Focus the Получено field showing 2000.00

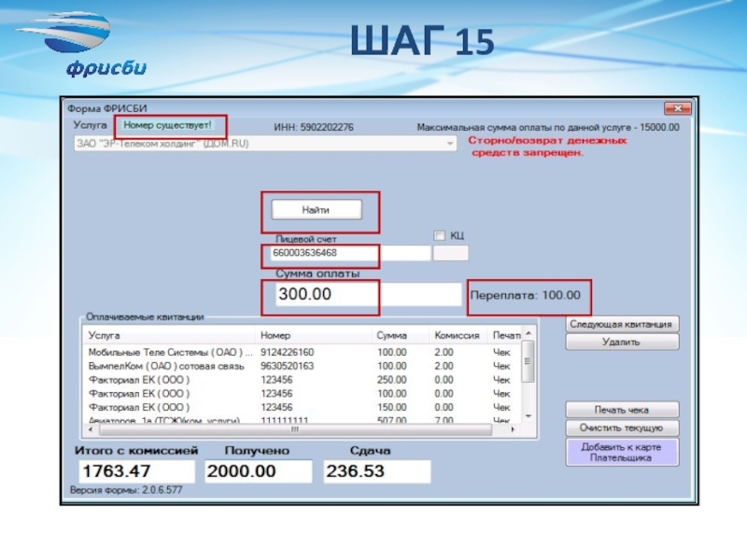pyautogui.click(x=259, y=471)
